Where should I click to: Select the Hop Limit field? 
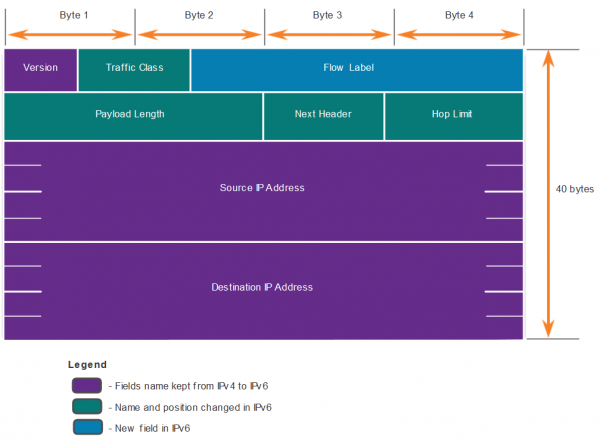click(x=453, y=115)
